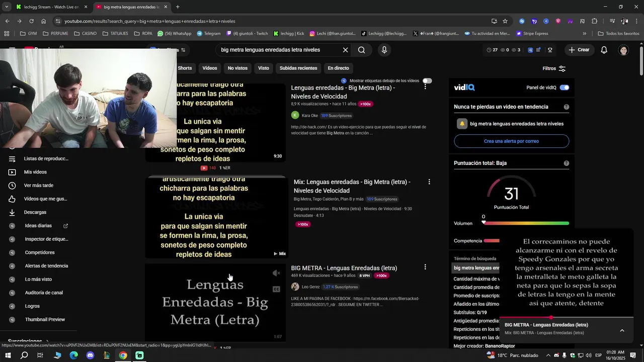Open Chrome tab search dropdown arrow

coord(7,7)
